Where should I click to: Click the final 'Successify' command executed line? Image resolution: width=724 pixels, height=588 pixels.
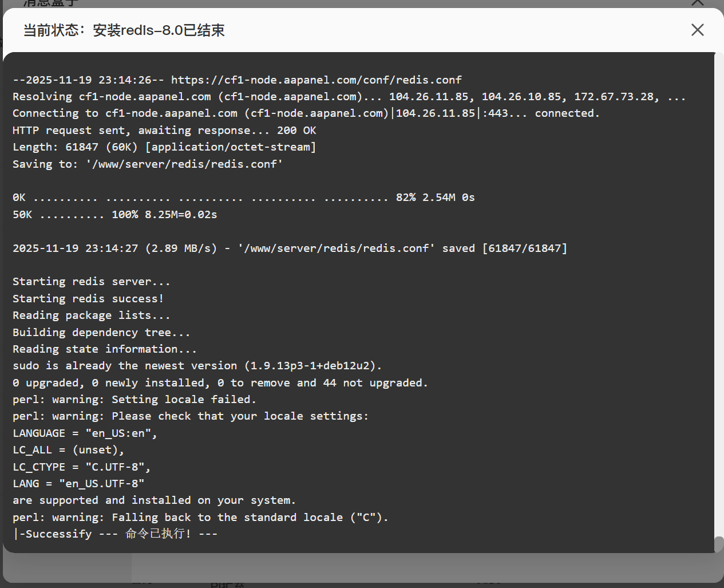click(115, 534)
